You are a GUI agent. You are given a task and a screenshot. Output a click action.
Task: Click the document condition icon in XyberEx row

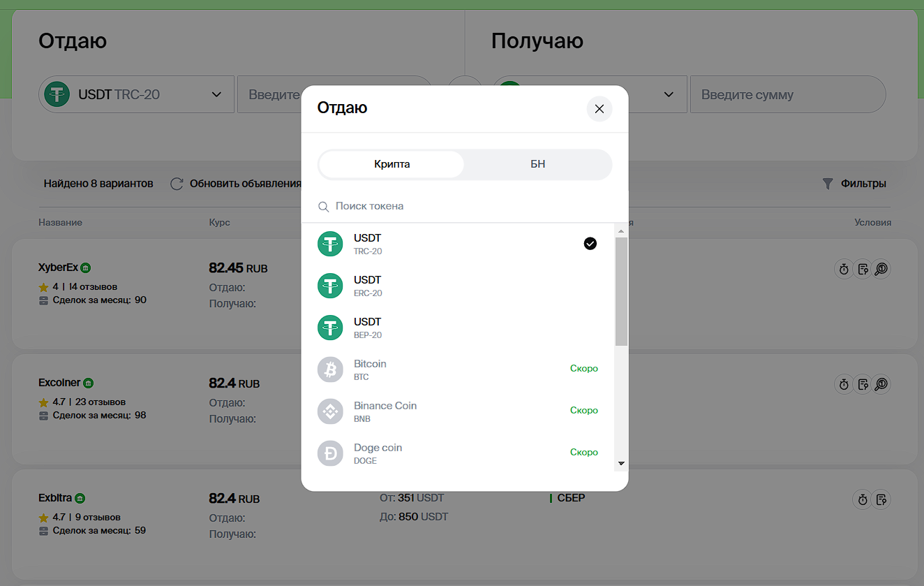point(863,269)
